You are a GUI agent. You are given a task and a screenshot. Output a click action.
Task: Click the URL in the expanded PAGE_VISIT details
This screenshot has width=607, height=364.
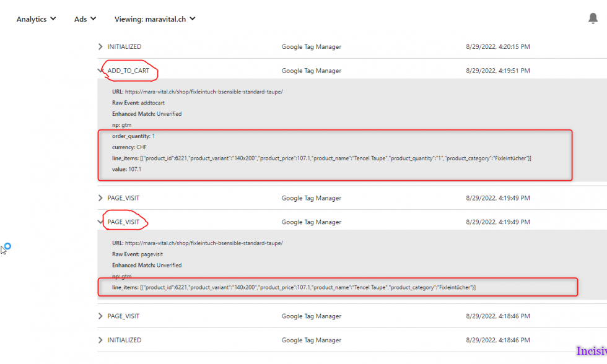pyautogui.click(x=203, y=243)
